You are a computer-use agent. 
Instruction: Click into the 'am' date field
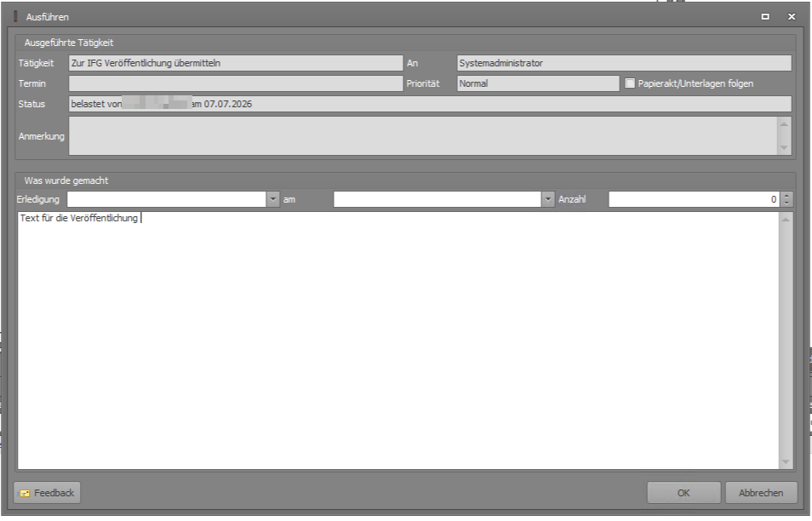click(x=437, y=199)
